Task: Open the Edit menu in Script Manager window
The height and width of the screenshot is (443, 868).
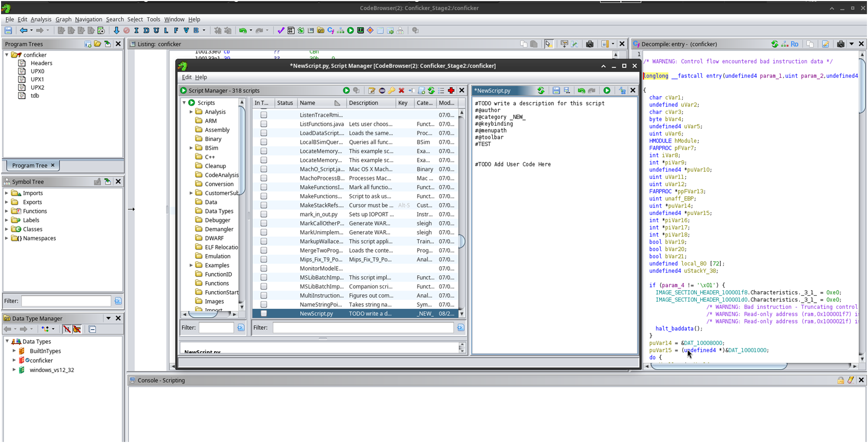Action: click(x=186, y=77)
